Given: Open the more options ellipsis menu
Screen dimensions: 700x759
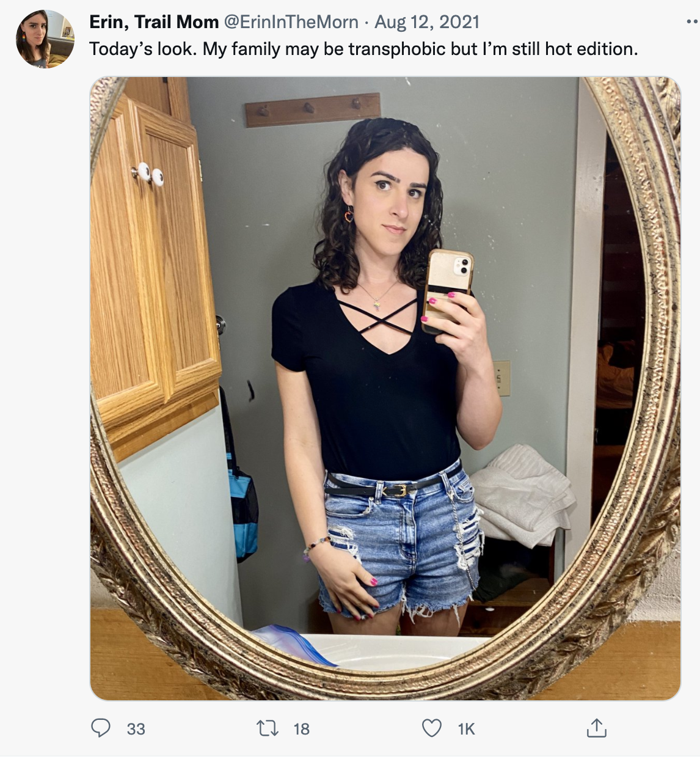Looking at the screenshot, I should click(692, 23).
